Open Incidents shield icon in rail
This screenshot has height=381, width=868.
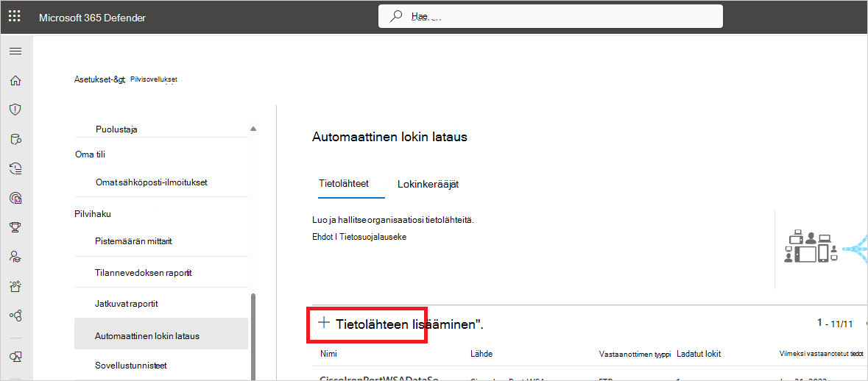[15, 110]
